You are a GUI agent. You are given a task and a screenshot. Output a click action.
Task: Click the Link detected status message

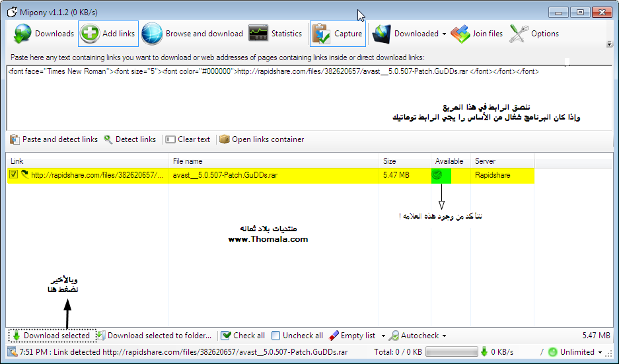click(184, 351)
